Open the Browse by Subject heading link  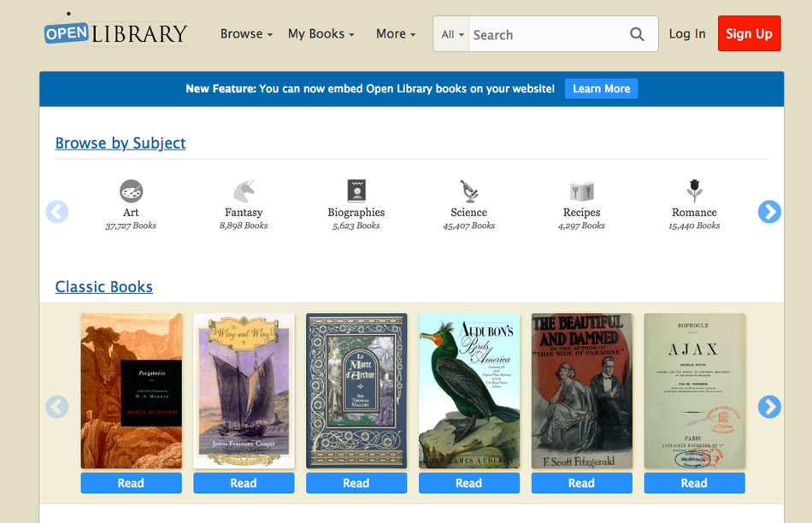[121, 143]
